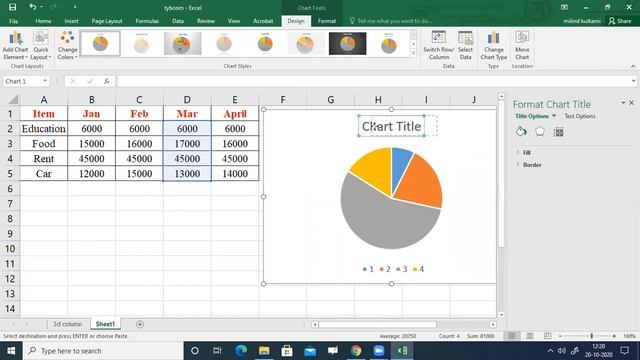The image size is (640, 360).
Task: Click Switch Row/Column button
Action: tap(438, 45)
